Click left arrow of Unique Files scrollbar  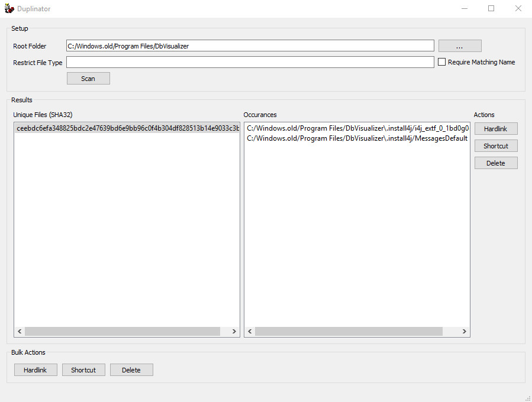click(x=20, y=331)
